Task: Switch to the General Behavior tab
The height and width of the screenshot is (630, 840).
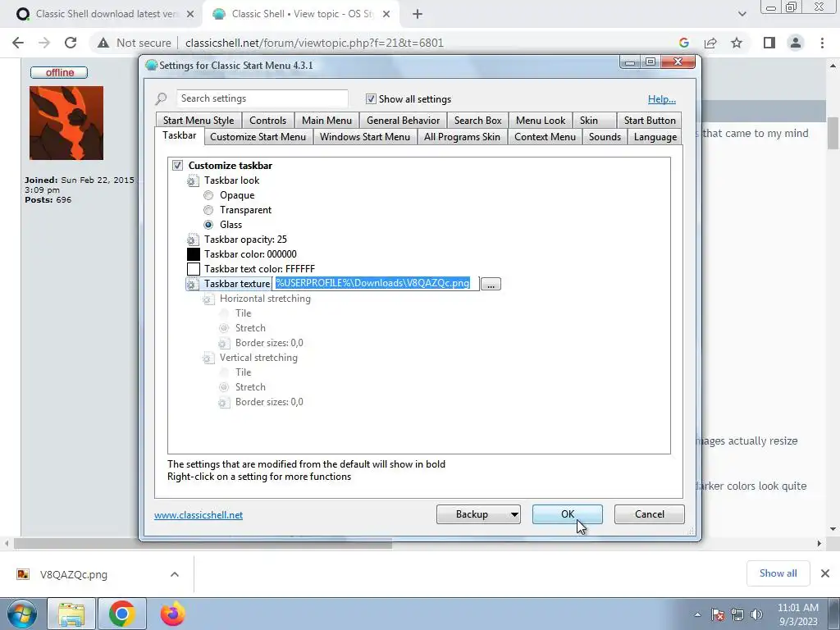Action: pyautogui.click(x=403, y=121)
